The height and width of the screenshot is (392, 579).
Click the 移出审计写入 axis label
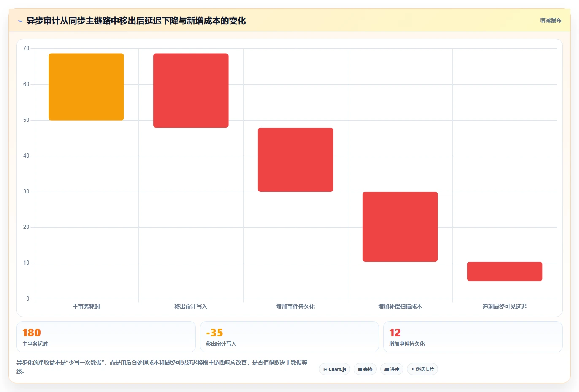pos(191,306)
